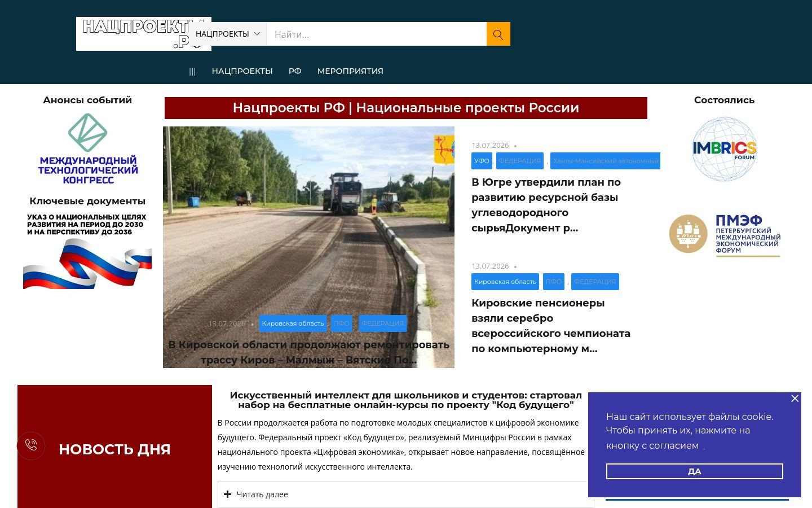Viewport: 812px width, 508px height.
Task: Open the Код будущего AI courses headline
Action: point(406,400)
